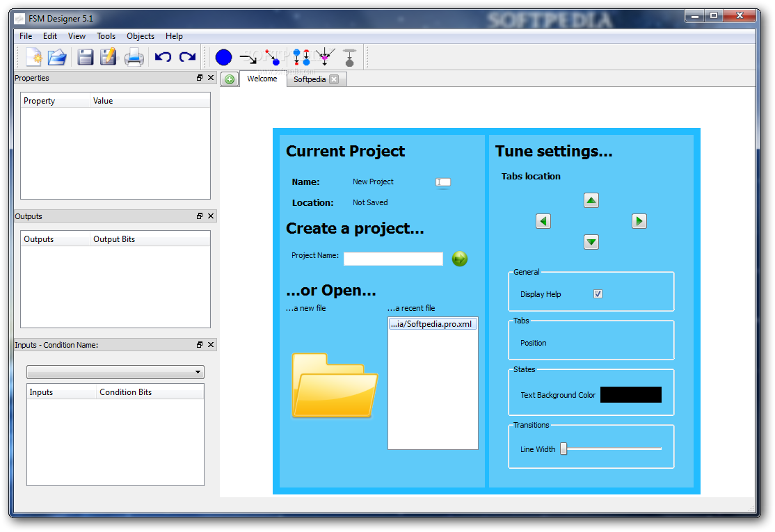Open a project with the toolbar folder icon
Image resolution: width=775 pixels, height=532 pixels.
pyautogui.click(x=57, y=57)
